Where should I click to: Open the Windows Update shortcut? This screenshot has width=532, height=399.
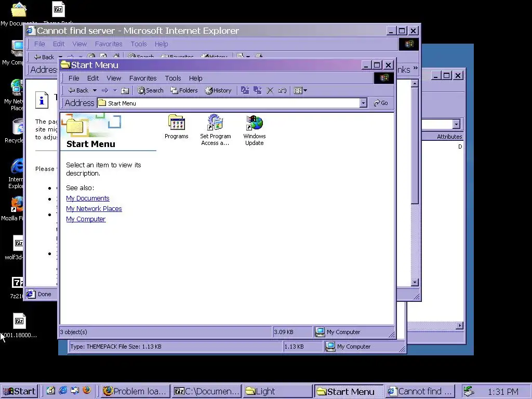pyautogui.click(x=255, y=130)
